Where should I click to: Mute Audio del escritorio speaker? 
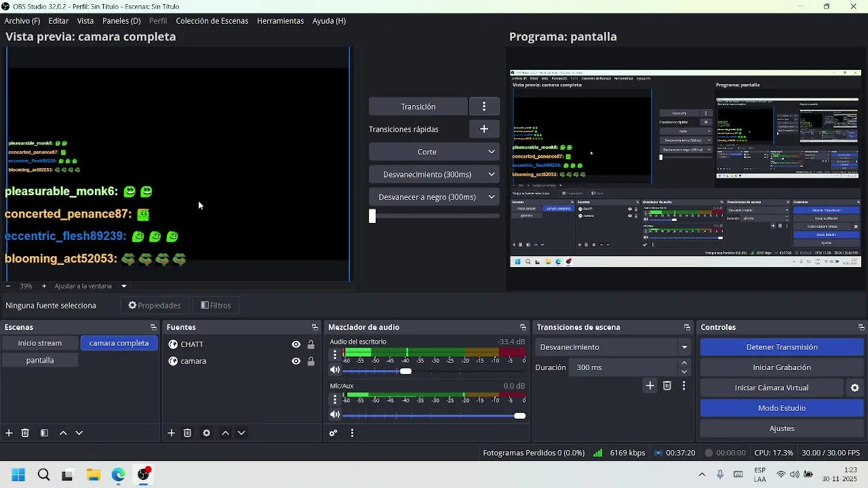pos(334,370)
